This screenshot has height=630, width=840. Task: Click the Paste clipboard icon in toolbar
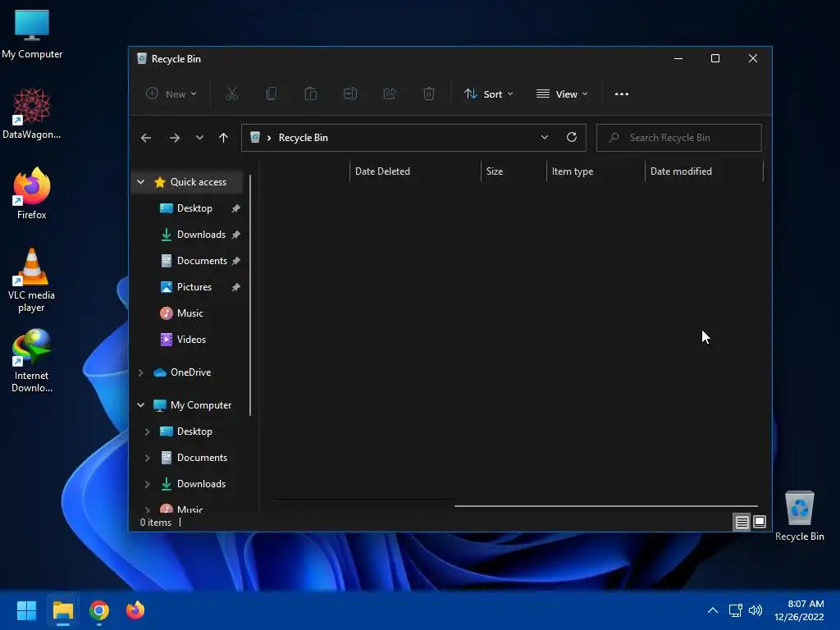311,94
